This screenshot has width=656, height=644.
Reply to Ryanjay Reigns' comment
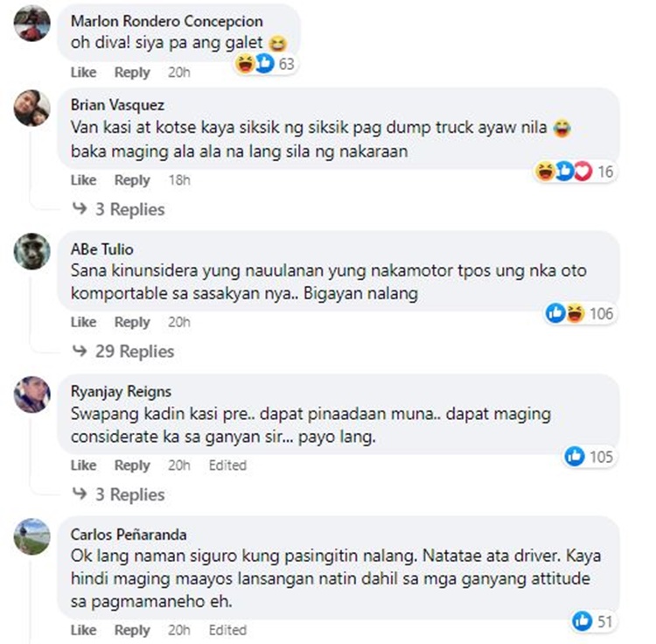132,465
